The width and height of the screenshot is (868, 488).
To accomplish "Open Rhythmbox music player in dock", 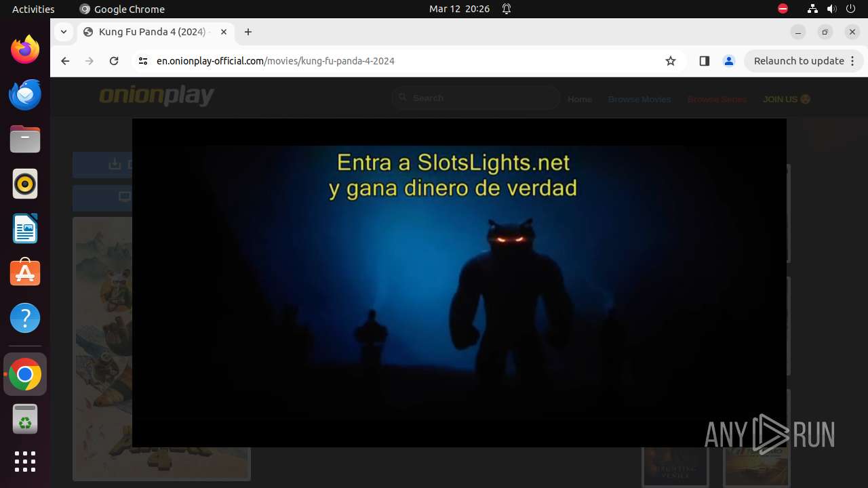I will click(x=25, y=184).
